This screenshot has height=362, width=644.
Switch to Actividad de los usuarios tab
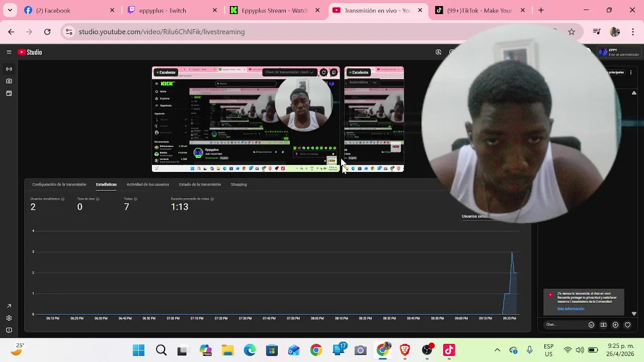(148, 185)
